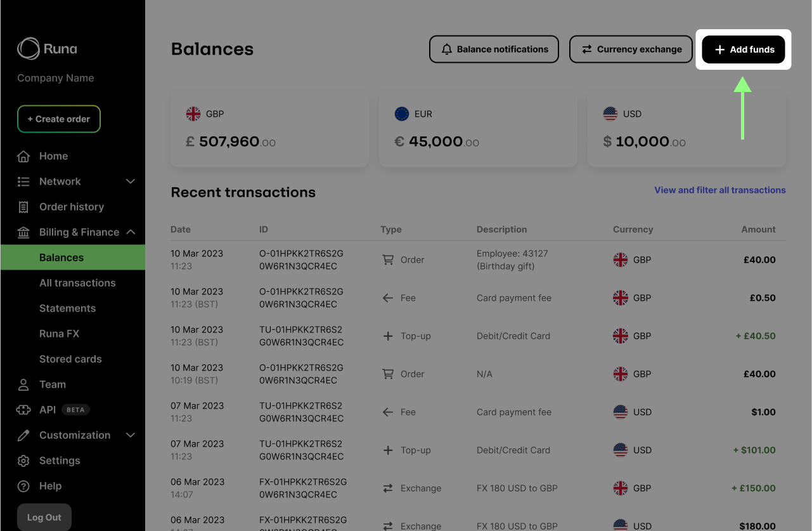Click plus icon on £40.50 top-up row

(x=388, y=336)
